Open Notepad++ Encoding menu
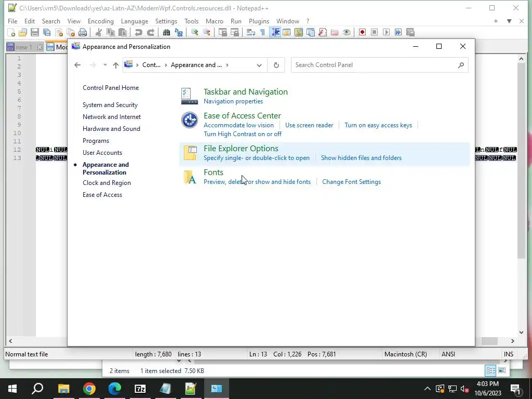Image resolution: width=532 pixels, height=399 pixels. click(x=100, y=21)
